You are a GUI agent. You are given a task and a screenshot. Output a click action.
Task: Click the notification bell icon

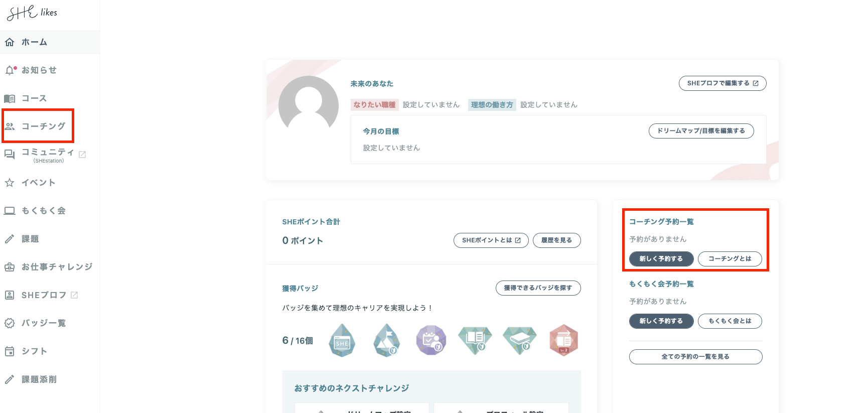tap(10, 70)
